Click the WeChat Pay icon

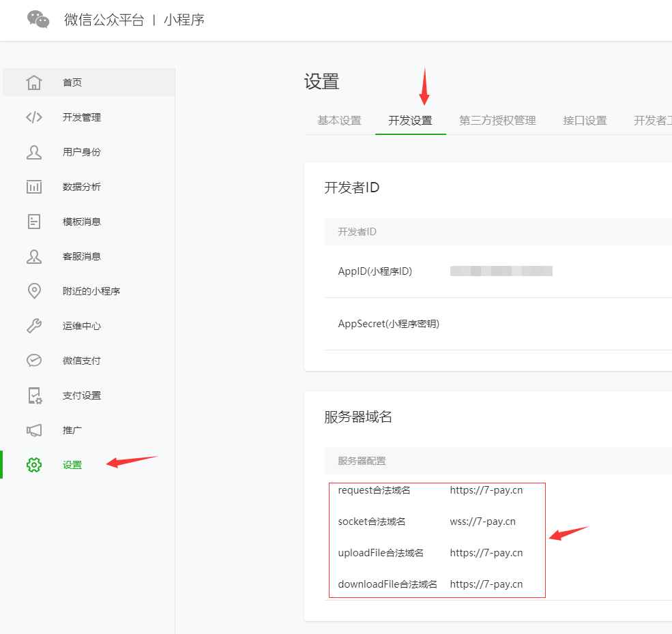click(34, 361)
